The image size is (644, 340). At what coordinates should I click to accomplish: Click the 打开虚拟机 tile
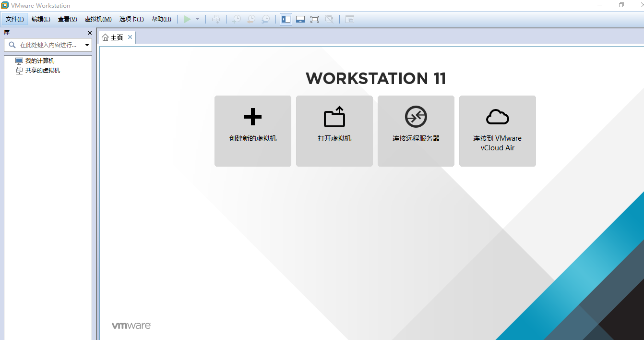point(334,131)
